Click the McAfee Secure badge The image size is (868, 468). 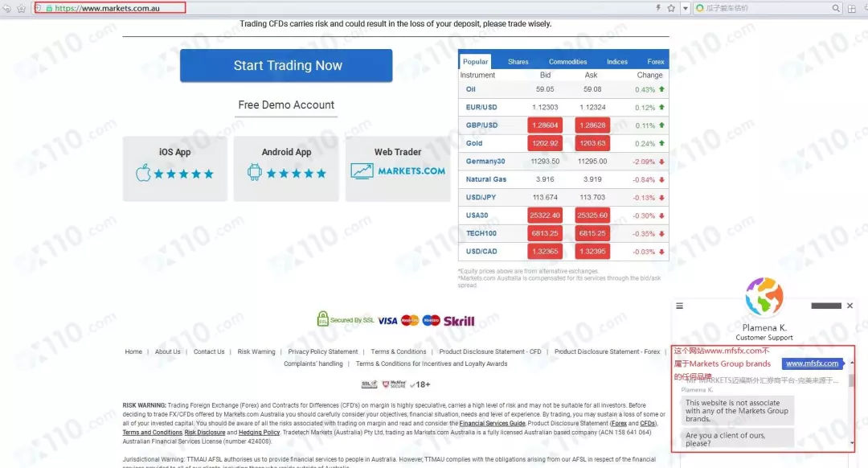(x=394, y=384)
